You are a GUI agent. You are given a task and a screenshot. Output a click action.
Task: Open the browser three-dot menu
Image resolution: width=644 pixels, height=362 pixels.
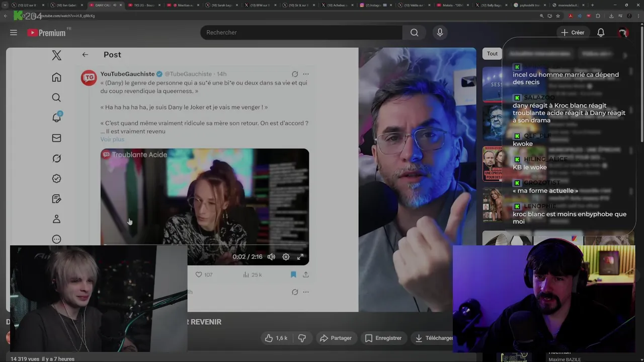(x=637, y=16)
